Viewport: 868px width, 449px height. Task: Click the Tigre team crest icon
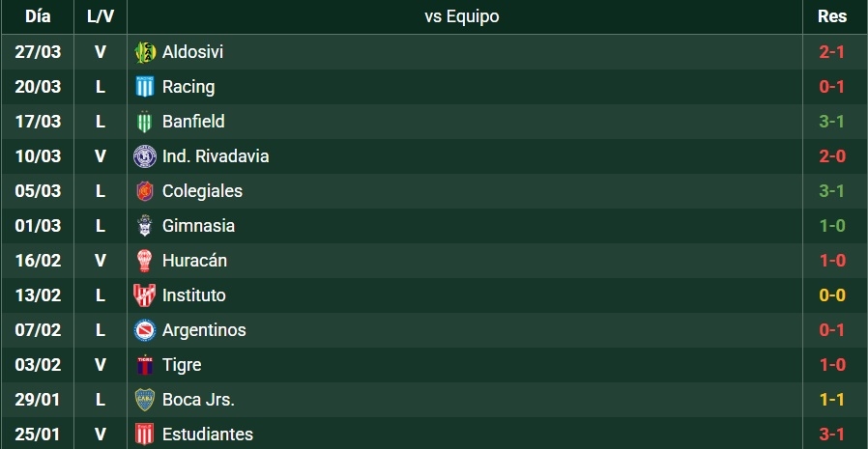[x=145, y=365]
